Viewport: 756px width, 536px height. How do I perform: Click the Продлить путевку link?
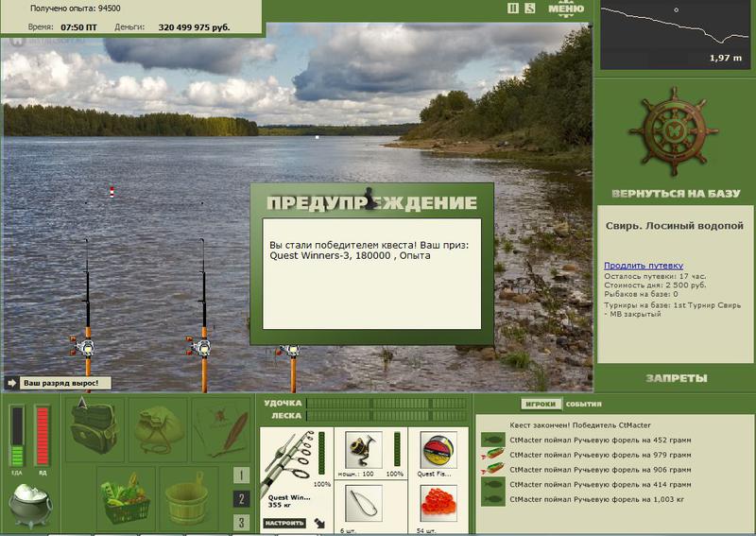[x=644, y=266]
